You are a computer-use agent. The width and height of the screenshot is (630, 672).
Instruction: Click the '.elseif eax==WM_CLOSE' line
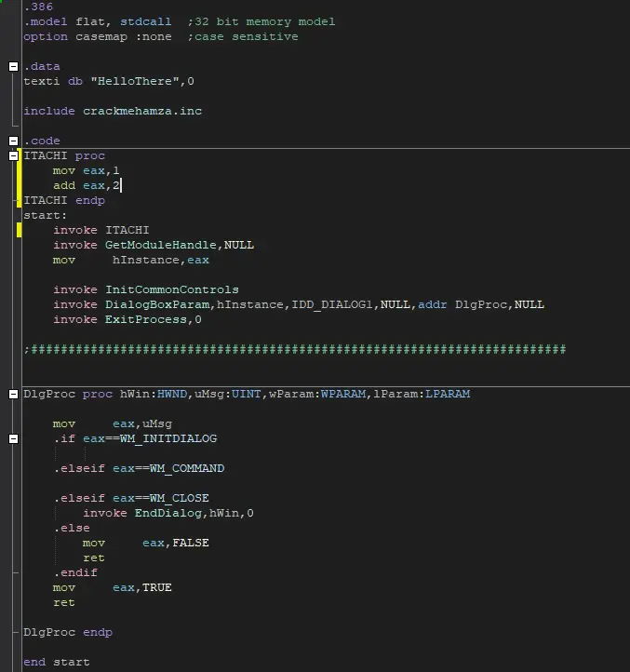[131, 498]
